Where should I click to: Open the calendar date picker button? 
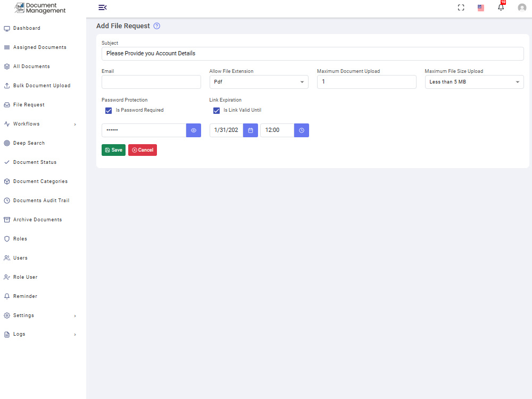click(251, 130)
